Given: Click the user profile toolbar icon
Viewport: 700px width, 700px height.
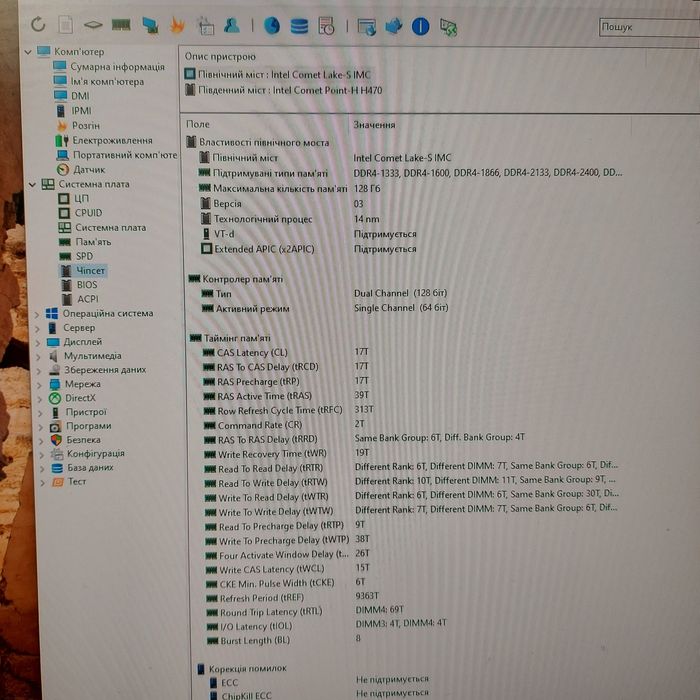Looking at the screenshot, I should click(x=231, y=25).
